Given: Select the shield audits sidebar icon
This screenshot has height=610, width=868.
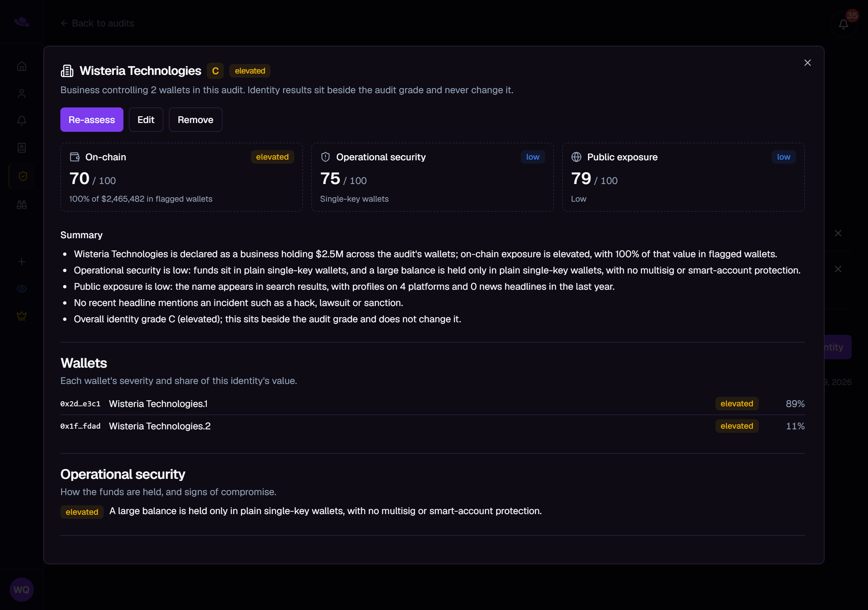Looking at the screenshot, I should point(23,176).
